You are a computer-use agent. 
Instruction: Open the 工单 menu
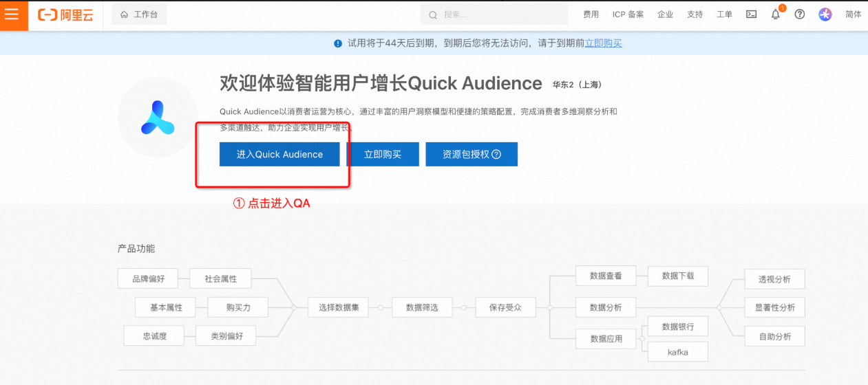pos(724,14)
